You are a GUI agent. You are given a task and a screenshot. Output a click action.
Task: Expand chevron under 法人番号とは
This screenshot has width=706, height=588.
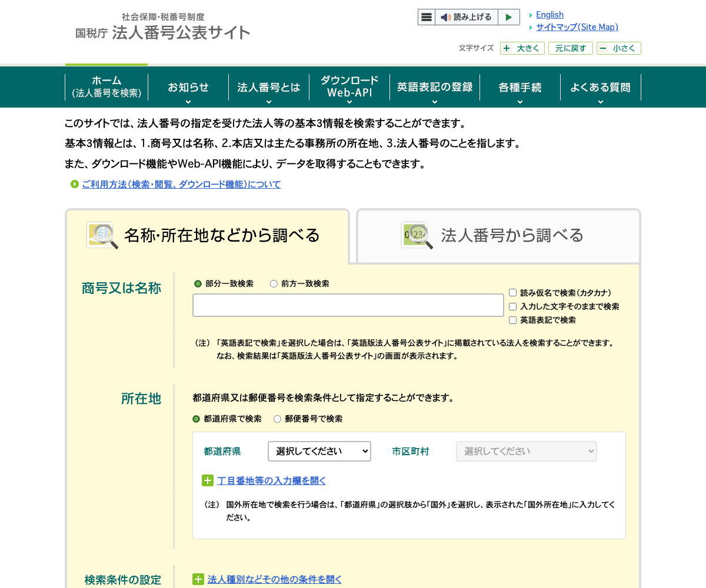269,102
